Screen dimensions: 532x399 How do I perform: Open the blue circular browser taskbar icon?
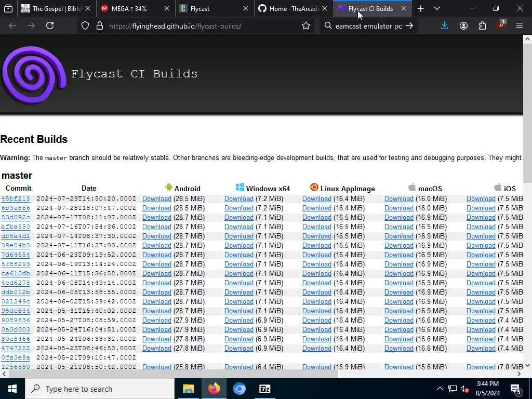pos(239,389)
